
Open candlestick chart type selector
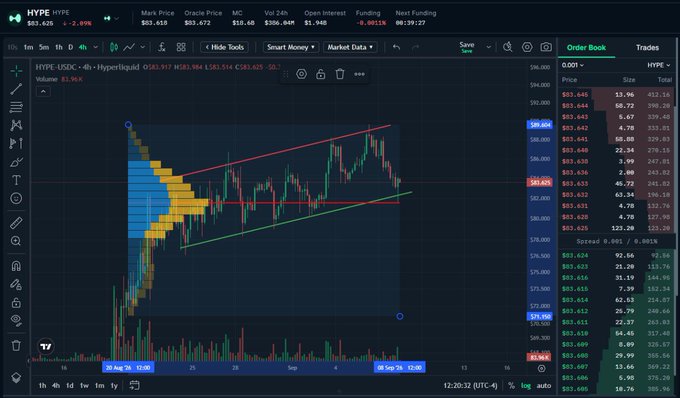(x=114, y=47)
